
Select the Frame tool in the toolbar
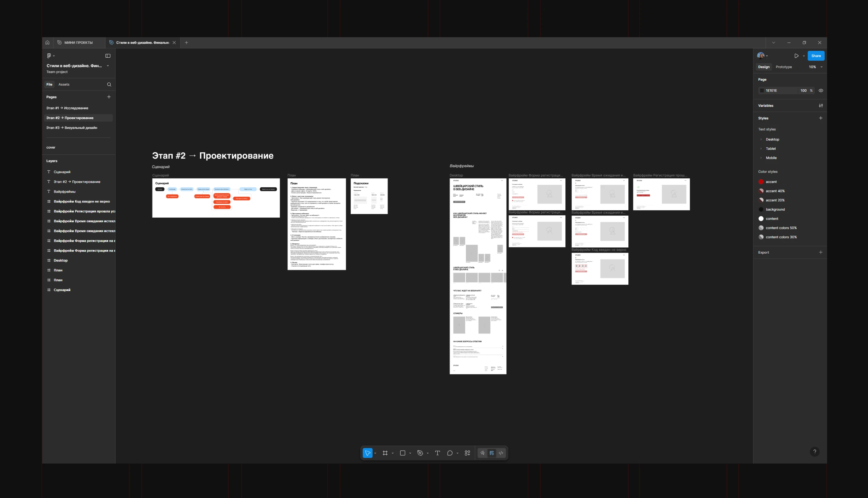(385, 453)
